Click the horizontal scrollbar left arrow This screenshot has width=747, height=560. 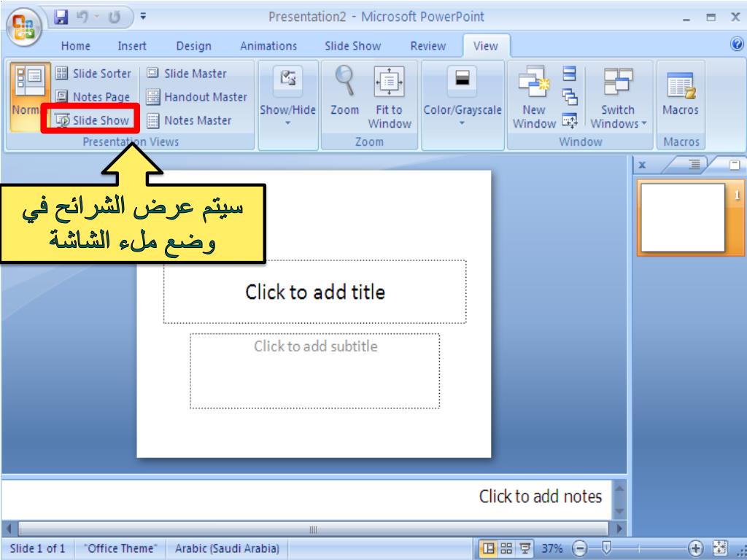coord(8,528)
